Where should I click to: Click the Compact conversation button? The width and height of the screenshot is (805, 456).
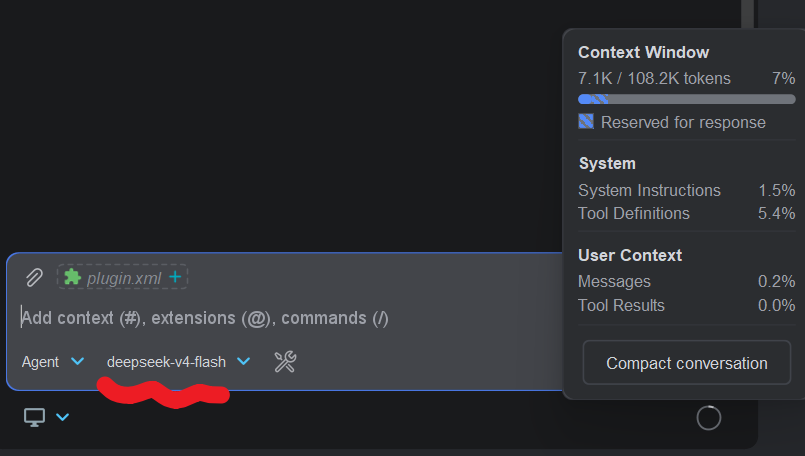click(x=686, y=363)
